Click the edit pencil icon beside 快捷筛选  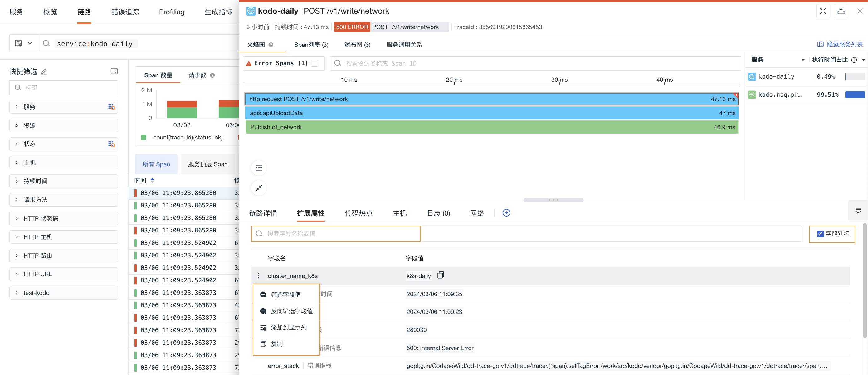pos(44,71)
